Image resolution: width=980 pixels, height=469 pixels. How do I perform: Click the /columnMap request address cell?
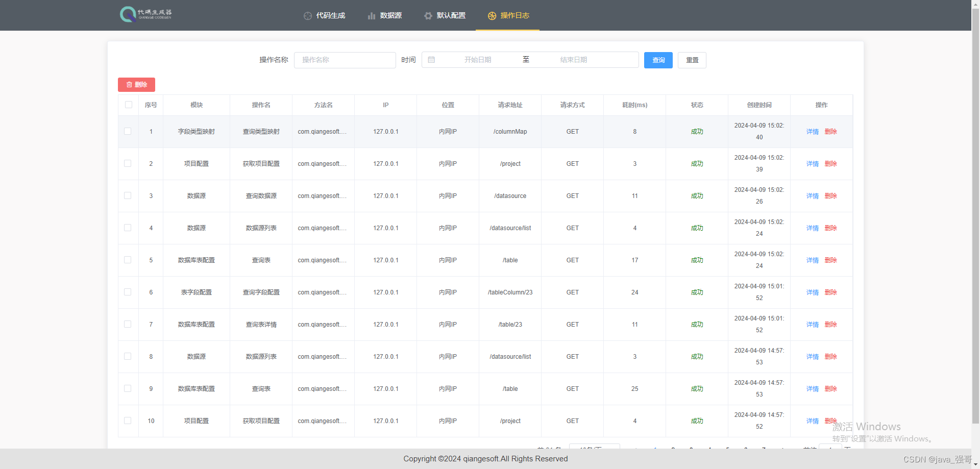(510, 132)
